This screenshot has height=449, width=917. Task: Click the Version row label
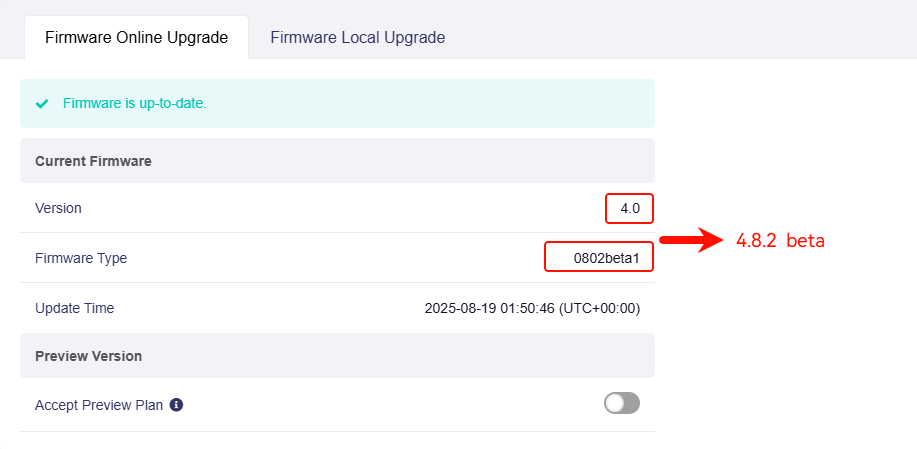tap(58, 208)
